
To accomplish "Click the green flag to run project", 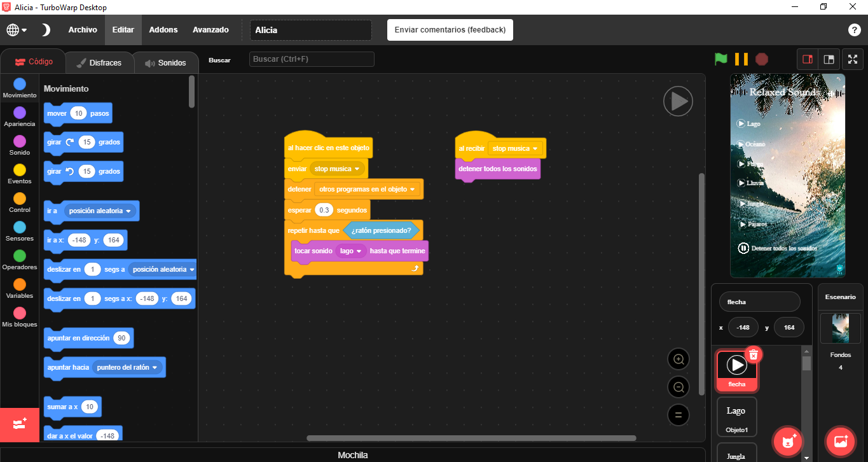I will pos(720,59).
